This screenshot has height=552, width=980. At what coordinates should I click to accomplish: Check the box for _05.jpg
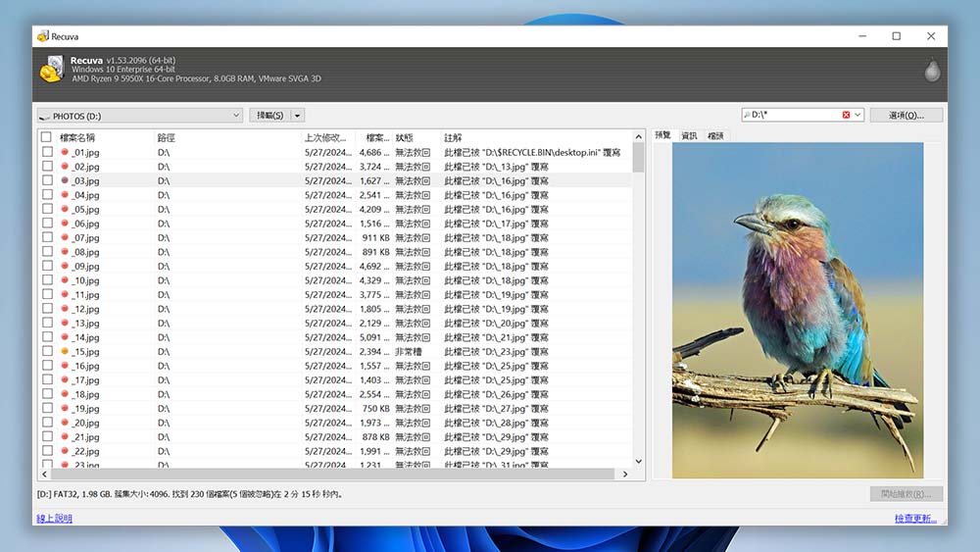point(47,209)
